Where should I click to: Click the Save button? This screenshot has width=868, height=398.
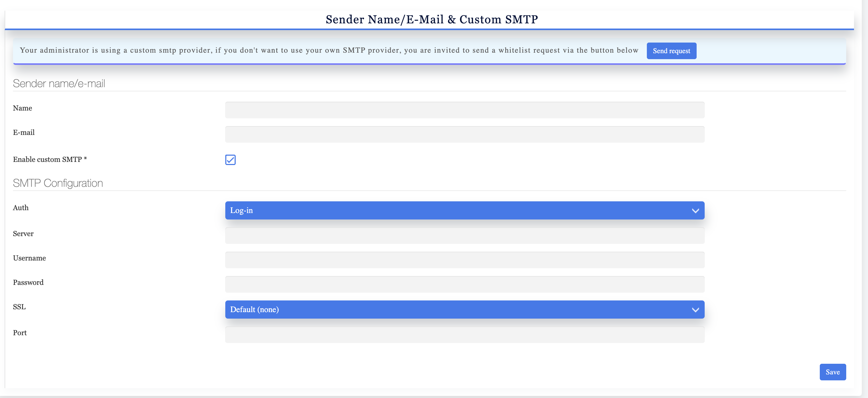833,372
